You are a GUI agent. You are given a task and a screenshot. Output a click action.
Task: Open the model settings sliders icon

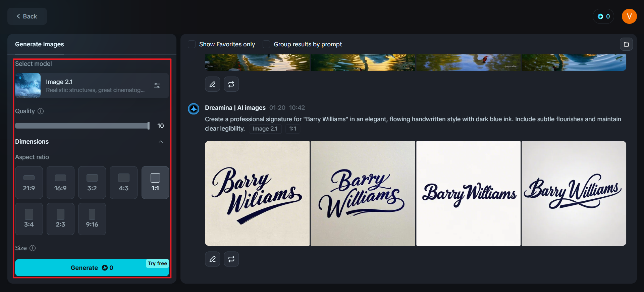pyautogui.click(x=157, y=86)
